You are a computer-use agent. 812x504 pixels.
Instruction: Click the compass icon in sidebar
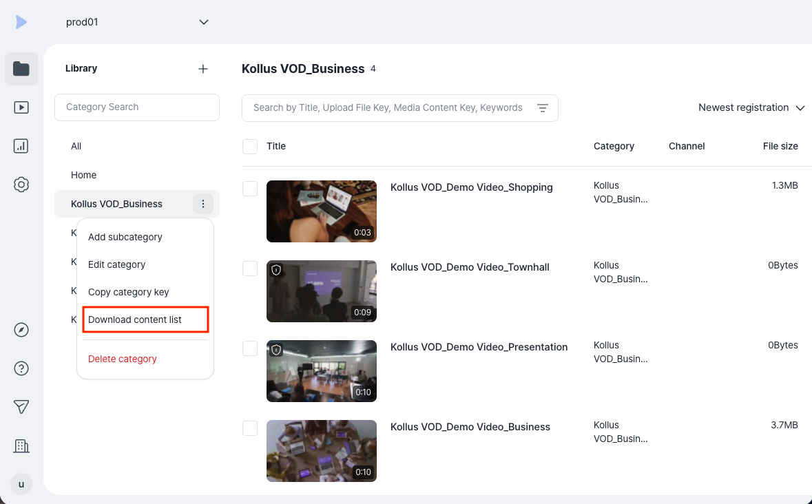pos(21,330)
